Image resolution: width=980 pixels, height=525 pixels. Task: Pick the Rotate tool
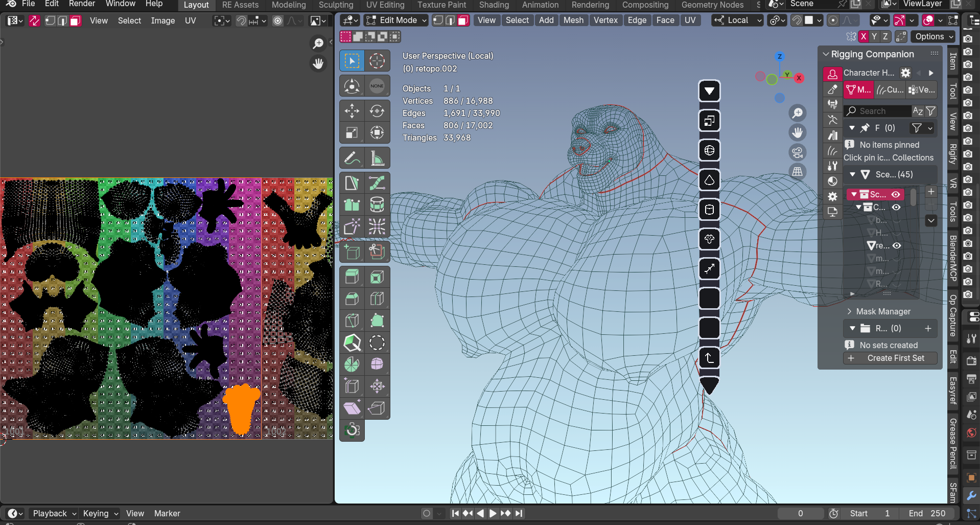point(377,111)
